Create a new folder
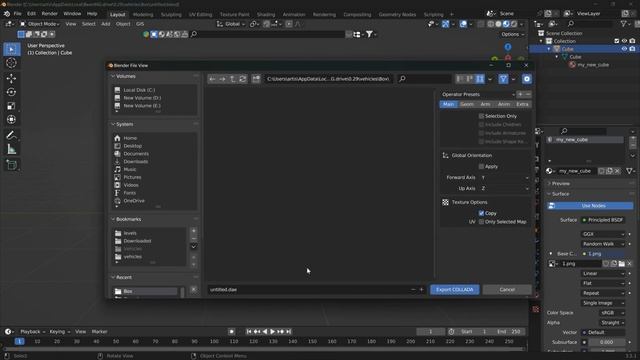 pos(256,79)
